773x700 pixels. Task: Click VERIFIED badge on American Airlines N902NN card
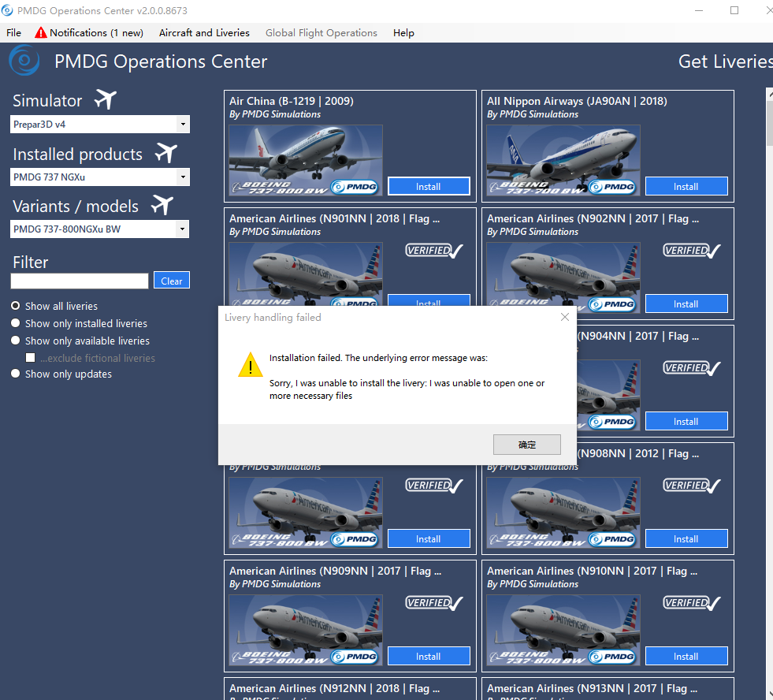tap(692, 251)
